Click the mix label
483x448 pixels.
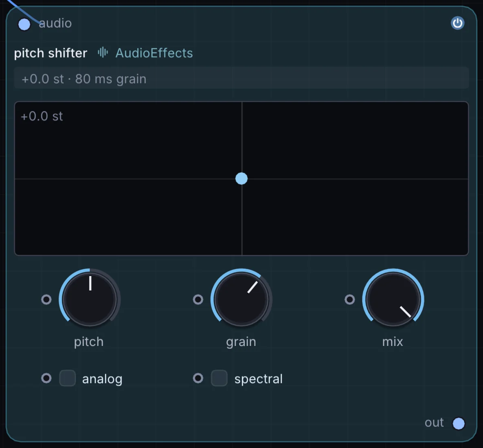point(393,342)
